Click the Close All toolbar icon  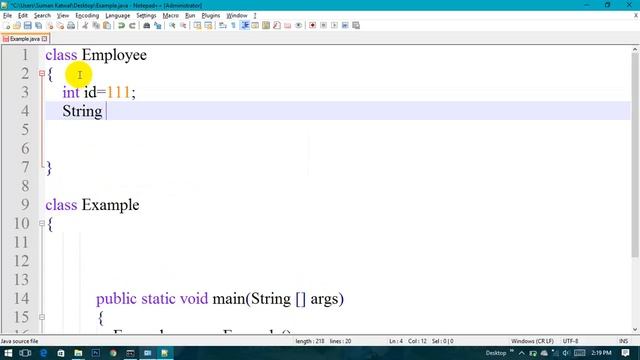coord(60,25)
